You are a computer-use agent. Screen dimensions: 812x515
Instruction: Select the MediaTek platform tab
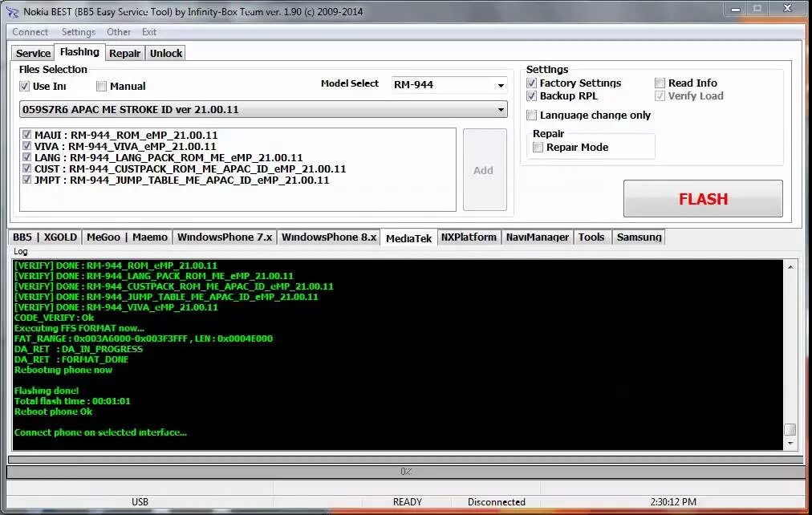(408, 237)
